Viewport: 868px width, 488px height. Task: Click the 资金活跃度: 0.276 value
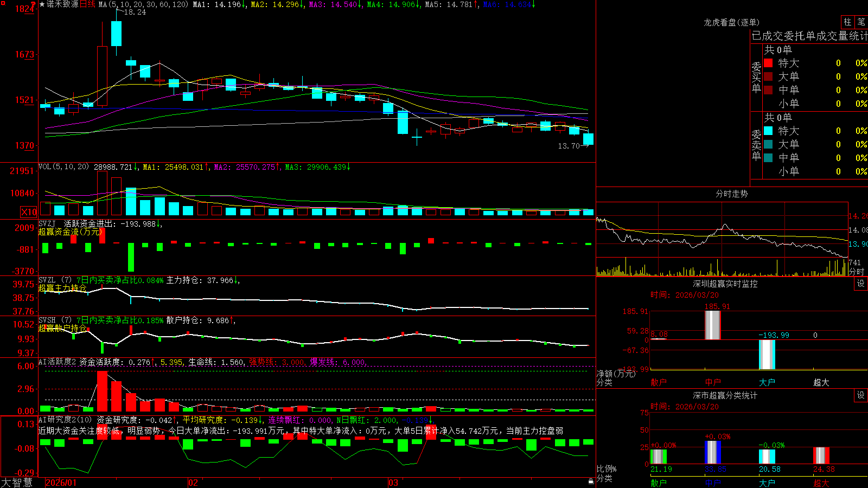coord(115,362)
